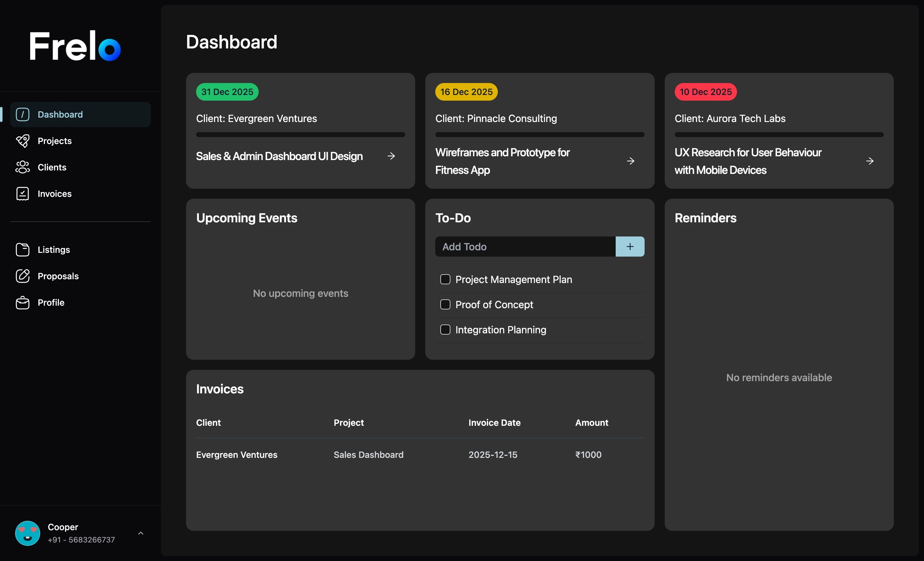The width and height of the screenshot is (924, 561).
Task: Click the plus icon to add a todo
Action: pos(630,247)
